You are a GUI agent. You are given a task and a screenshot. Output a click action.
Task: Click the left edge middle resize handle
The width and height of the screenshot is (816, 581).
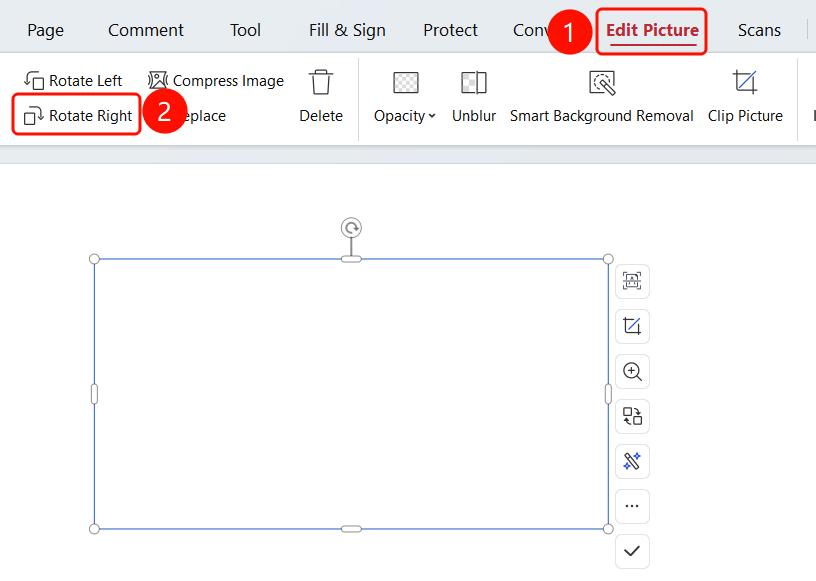coord(94,394)
